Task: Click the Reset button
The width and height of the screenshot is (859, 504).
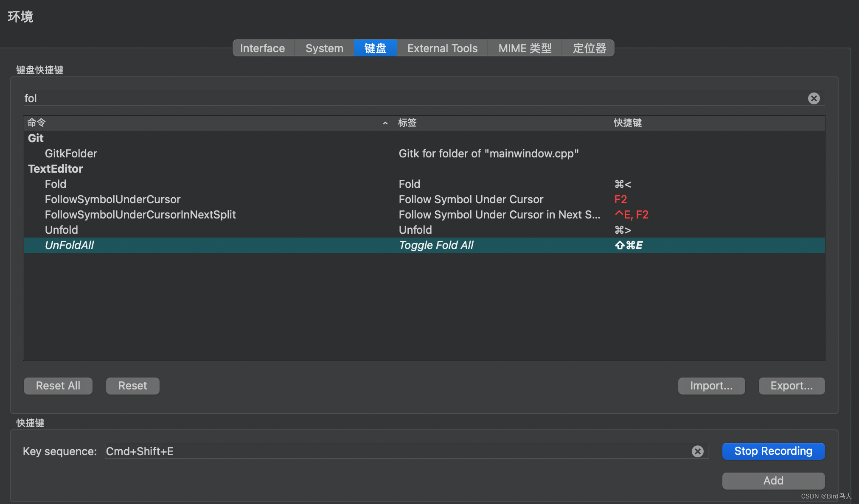Action: pos(132,386)
